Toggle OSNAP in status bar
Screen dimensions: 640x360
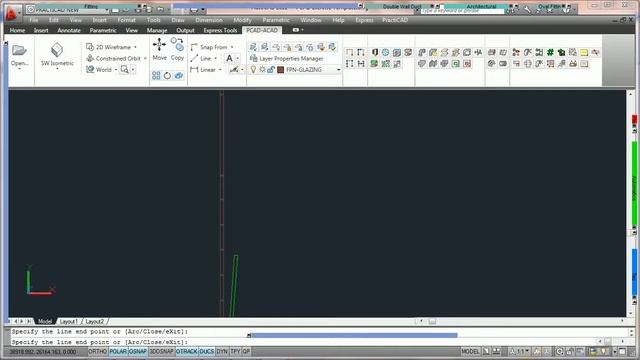138,351
